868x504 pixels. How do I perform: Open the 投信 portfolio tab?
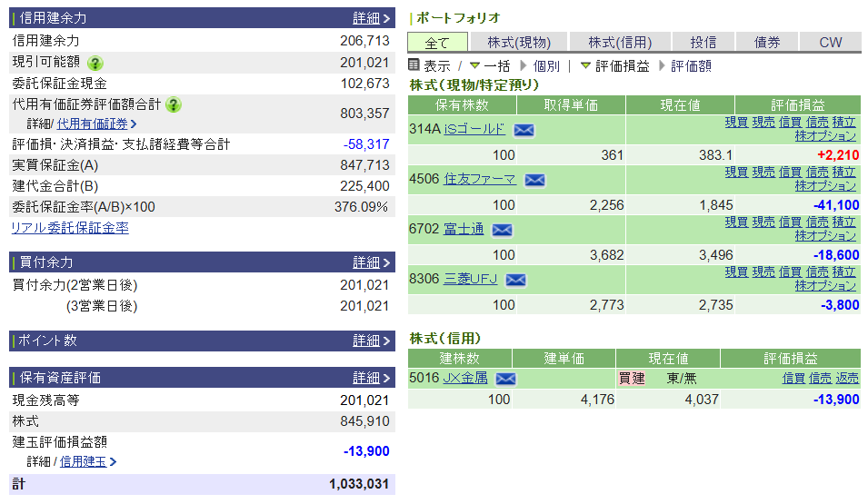[703, 42]
